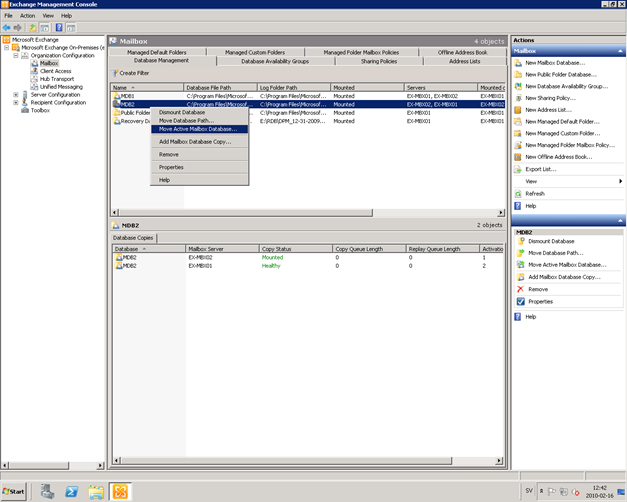The height and width of the screenshot is (502, 627).
Task: Switch to Database Availability Groups tab
Action: click(x=275, y=61)
